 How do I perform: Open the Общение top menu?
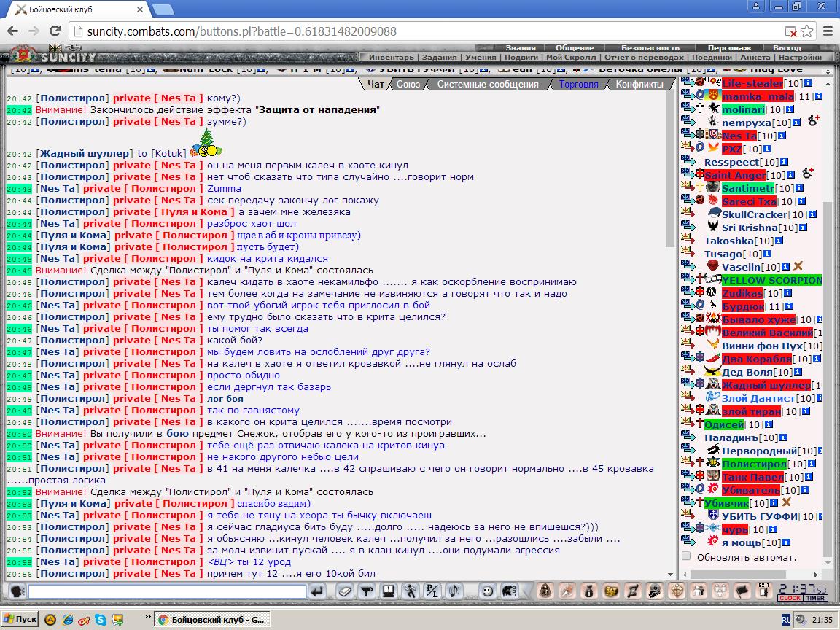575,47
